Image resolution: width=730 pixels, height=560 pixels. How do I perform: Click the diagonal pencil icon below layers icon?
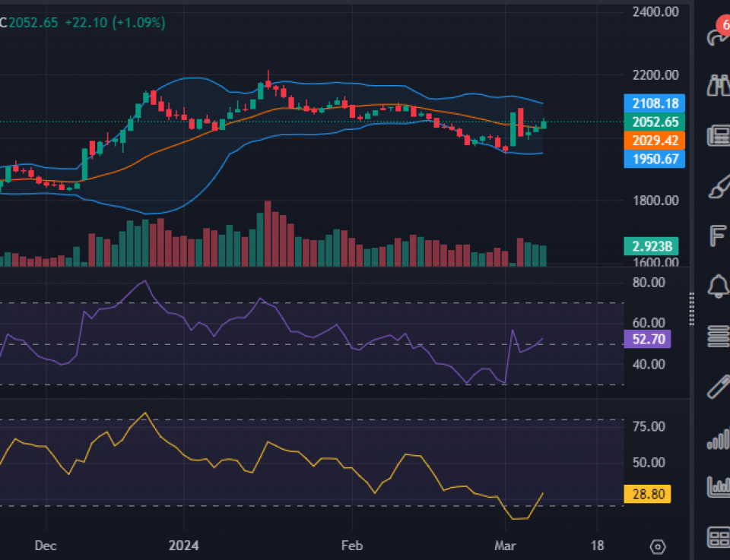[x=718, y=387]
